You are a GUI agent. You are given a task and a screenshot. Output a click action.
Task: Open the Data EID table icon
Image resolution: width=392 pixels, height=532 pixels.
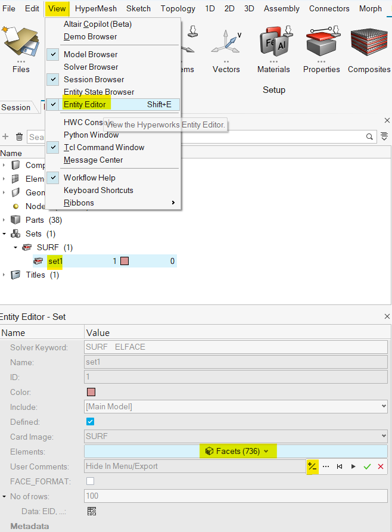point(92,511)
